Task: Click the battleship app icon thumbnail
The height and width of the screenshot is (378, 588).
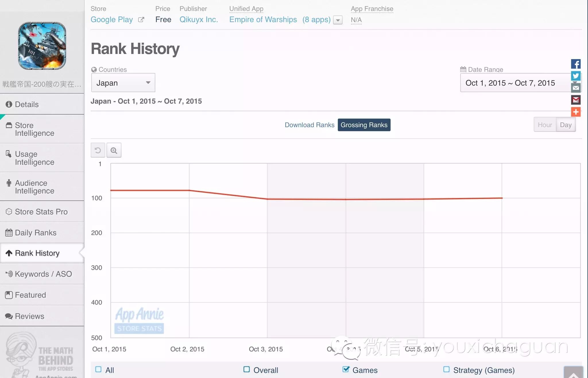Action: point(42,46)
